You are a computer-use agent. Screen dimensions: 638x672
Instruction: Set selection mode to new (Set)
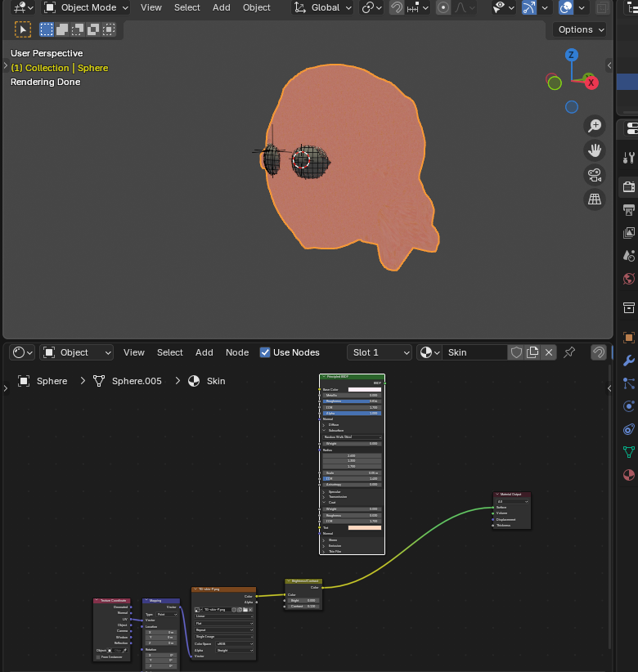(x=47, y=29)
